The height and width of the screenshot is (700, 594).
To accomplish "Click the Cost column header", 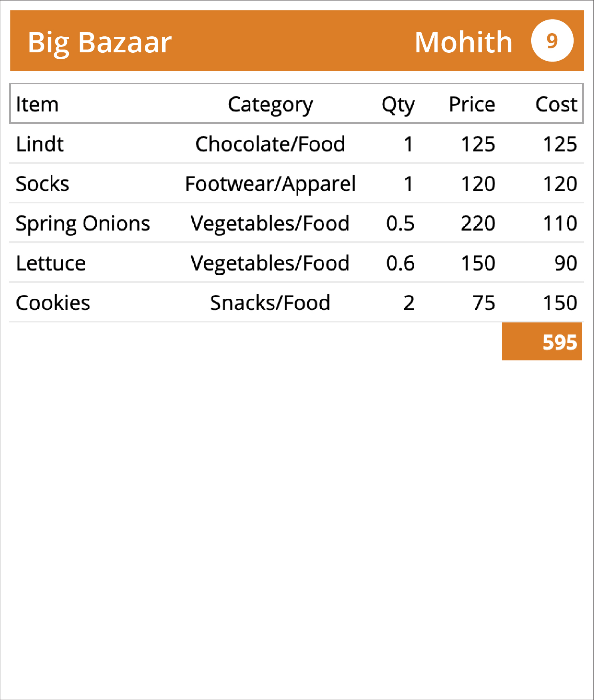I will pos(556,104).
